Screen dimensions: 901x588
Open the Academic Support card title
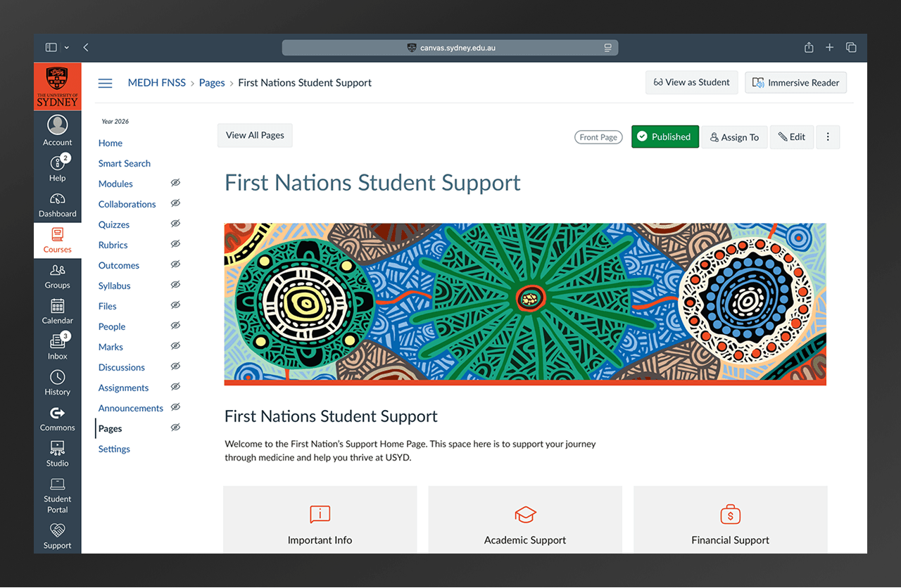[x=525, y=540]
